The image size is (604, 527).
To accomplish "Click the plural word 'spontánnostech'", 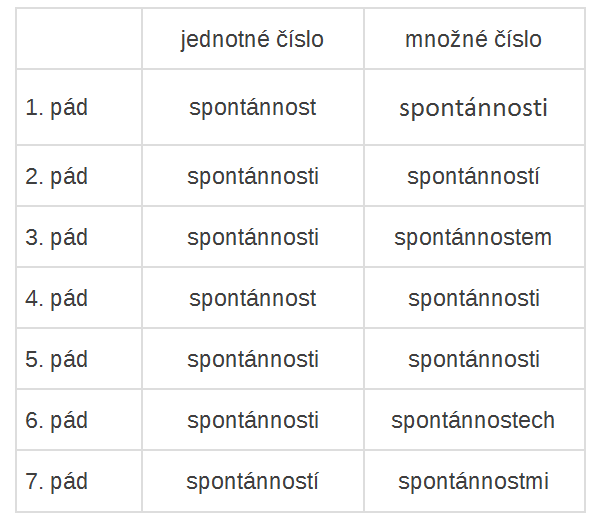I will click(x=473, y=420).
